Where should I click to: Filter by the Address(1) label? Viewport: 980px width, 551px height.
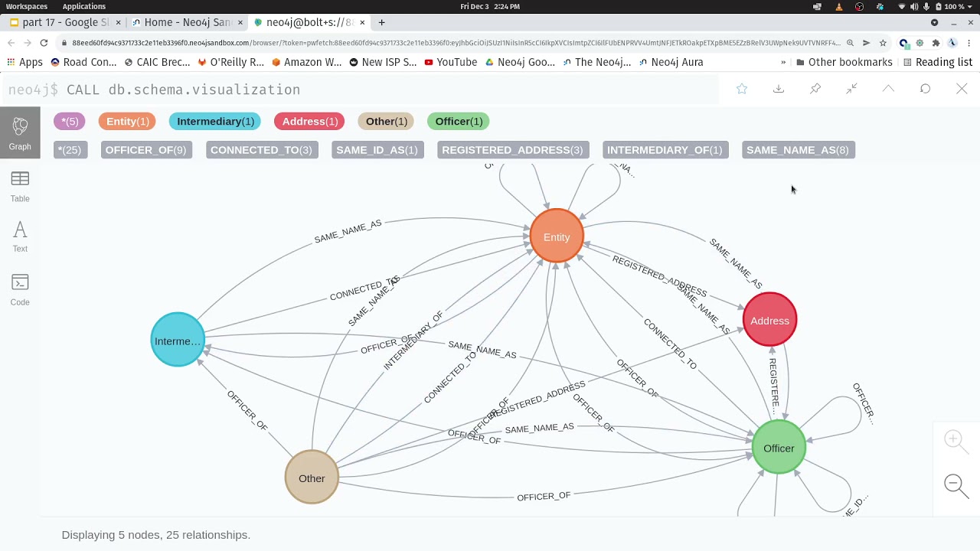coord(310,122)
